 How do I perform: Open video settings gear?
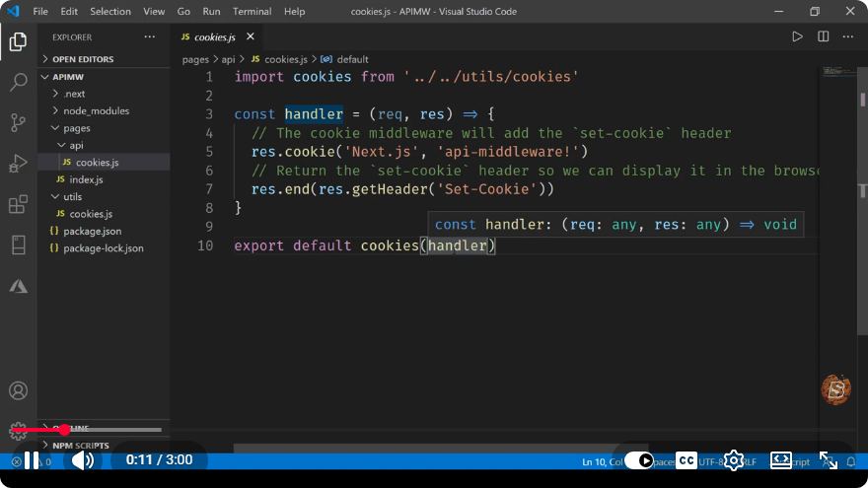point(734,460)
